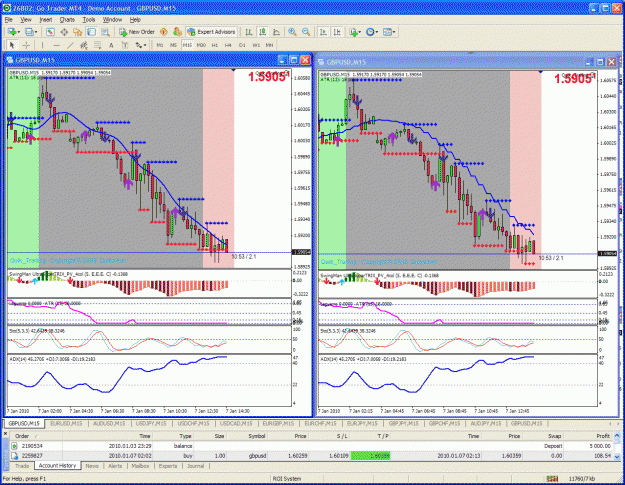Viewport: 625px width, 485px height.
Task: Switch to line chart display
Action: [x=276, y=32]
